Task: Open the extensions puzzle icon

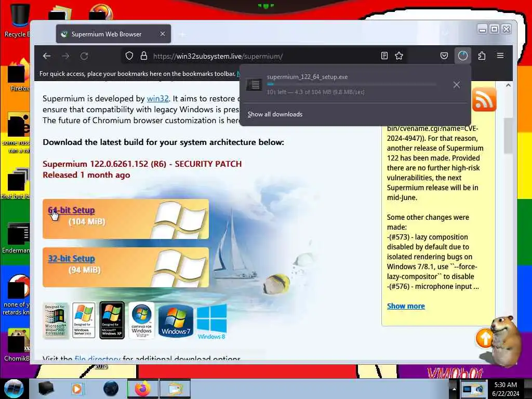Action: 482,56
